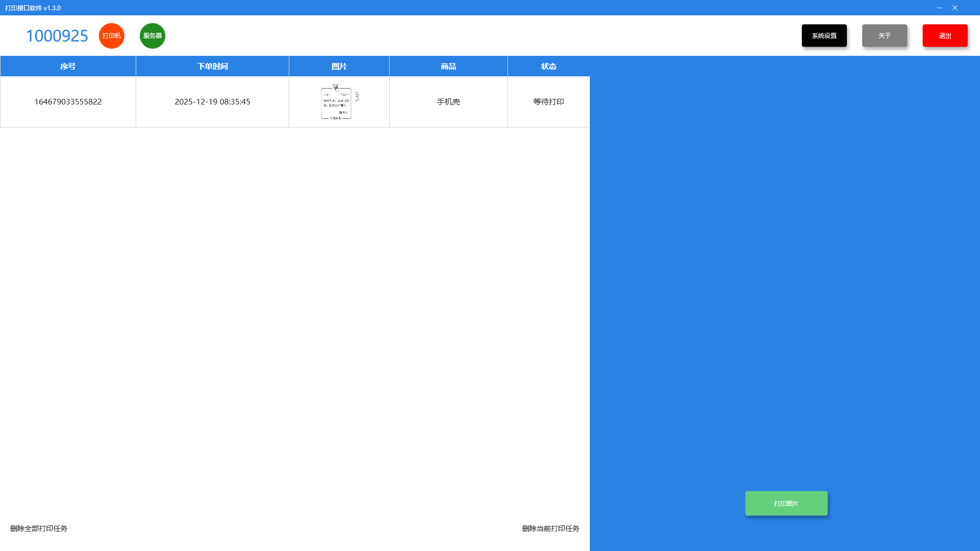Screen dimensions: 980x551
Task: Click the 状态 column header
Action: (548, 67)
